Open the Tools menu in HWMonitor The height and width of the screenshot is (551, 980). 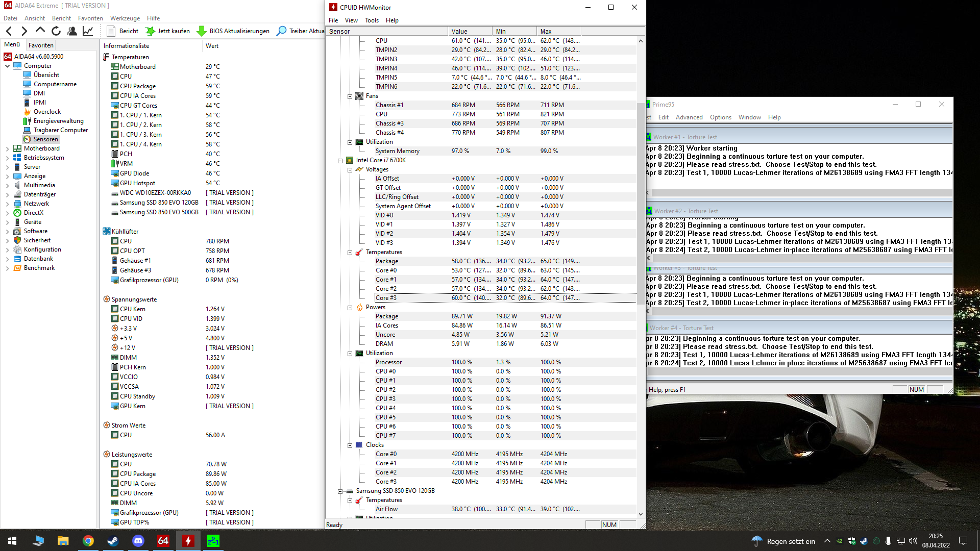[372, 20]
